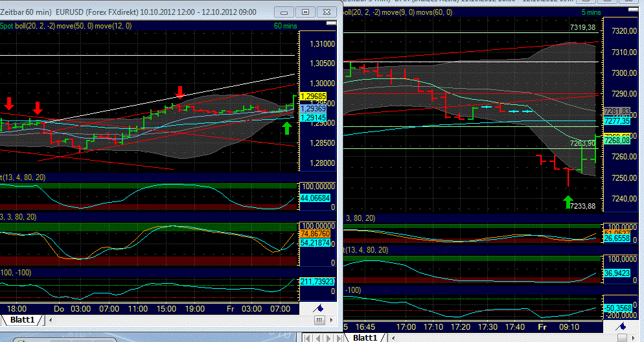Click right scroll arrow in EURUSD window
The height and width of the screenshot is (342, 644).
pyautogui.click(x=332, y=320)
